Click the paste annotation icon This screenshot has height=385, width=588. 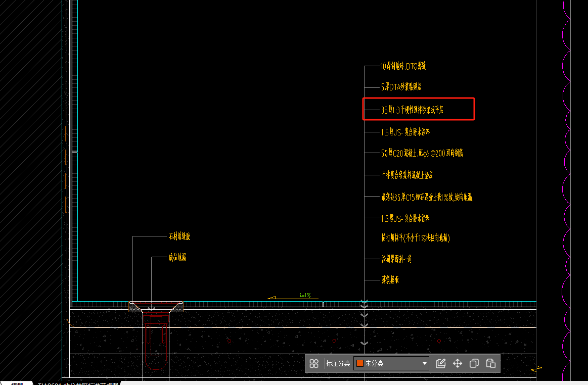tap(490, 363)
